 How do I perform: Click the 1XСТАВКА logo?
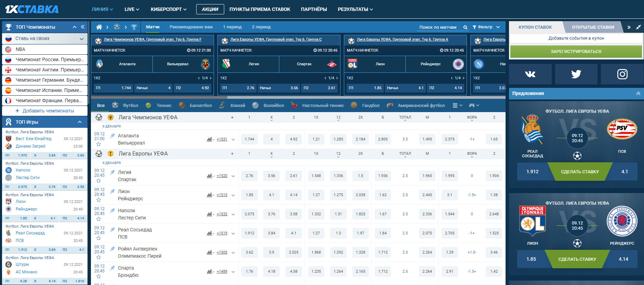(32, 9)
